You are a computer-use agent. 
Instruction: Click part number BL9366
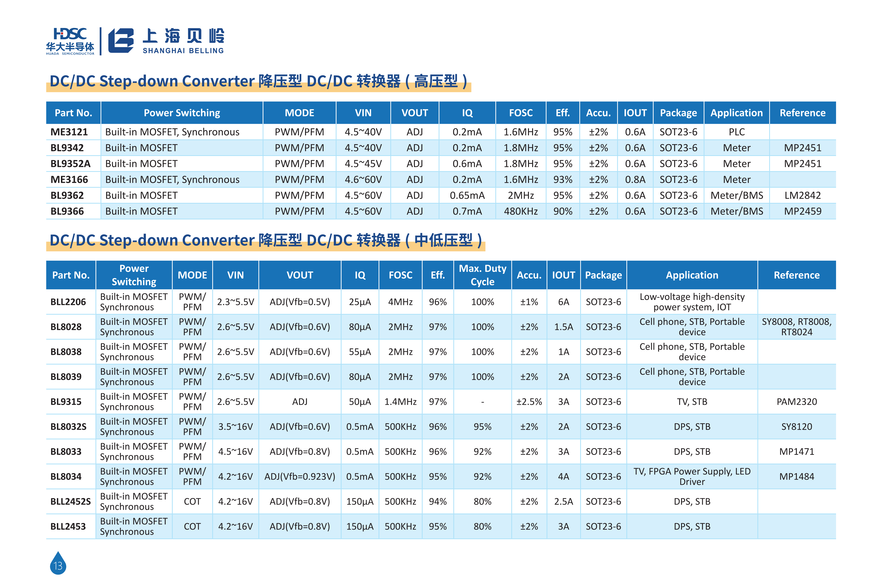point(67,211)
